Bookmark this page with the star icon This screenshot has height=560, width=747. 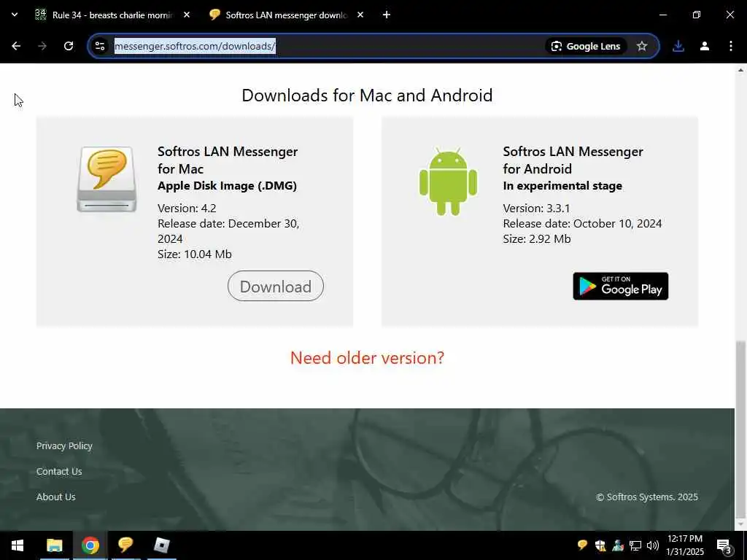pyautogui.click(x=642, y=46)
